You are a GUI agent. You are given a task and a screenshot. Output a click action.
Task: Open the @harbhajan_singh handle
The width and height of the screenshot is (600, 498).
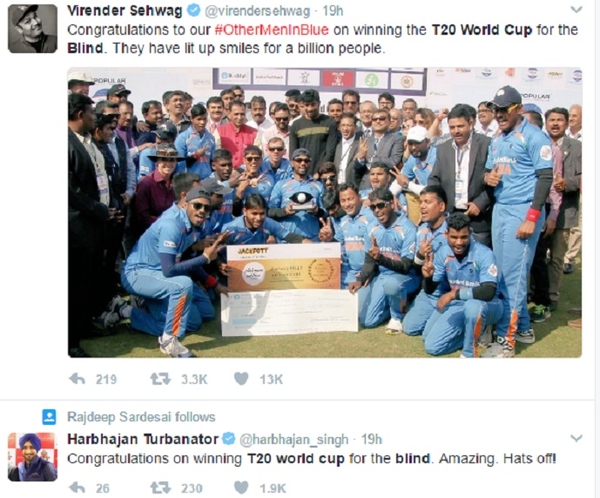(294, 439)
